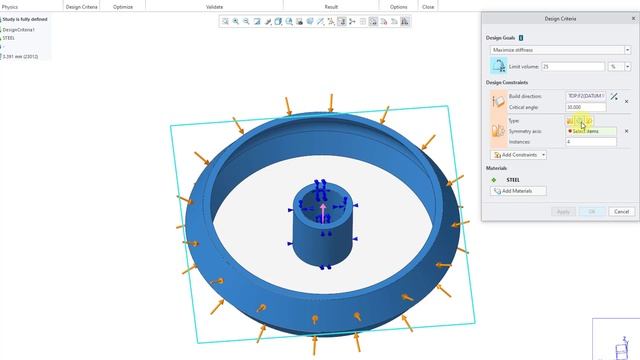Viewport: 640px width, 360px height.
Task: Click the Result ribbon group label
Action: click(331, 7)
